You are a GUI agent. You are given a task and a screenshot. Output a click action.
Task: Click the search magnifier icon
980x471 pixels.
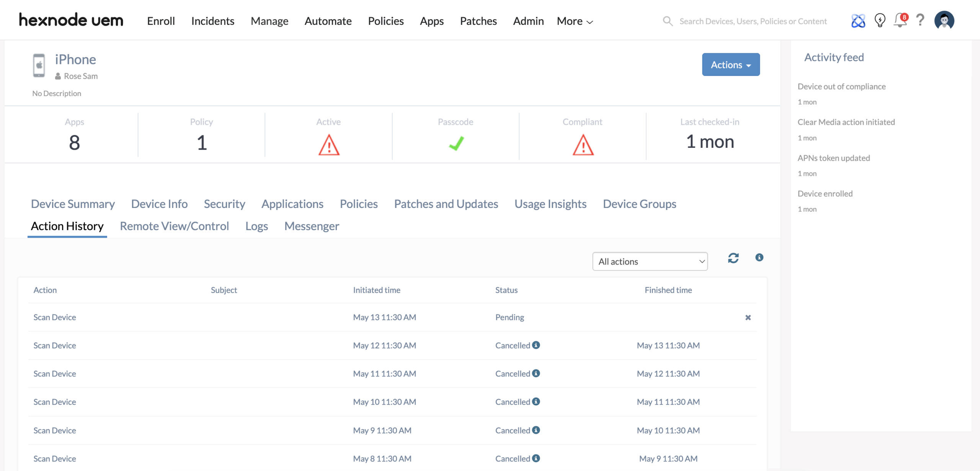point(668,21)
